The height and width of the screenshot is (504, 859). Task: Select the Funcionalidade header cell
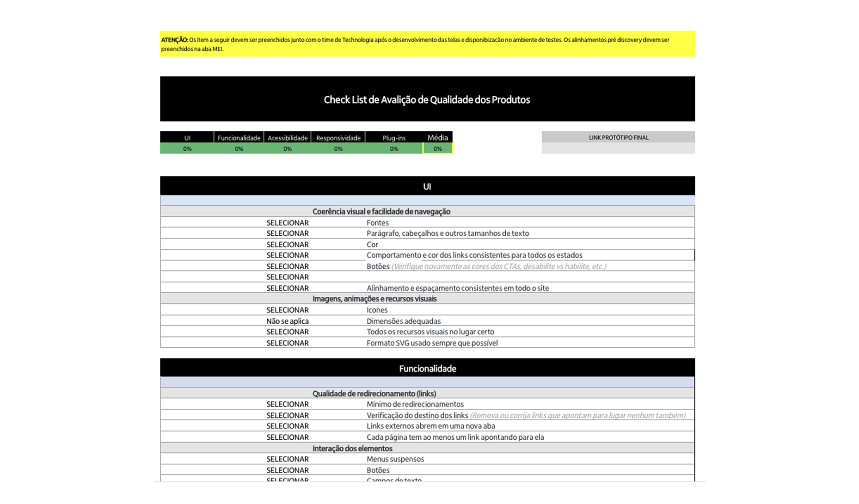click(239, 137)
